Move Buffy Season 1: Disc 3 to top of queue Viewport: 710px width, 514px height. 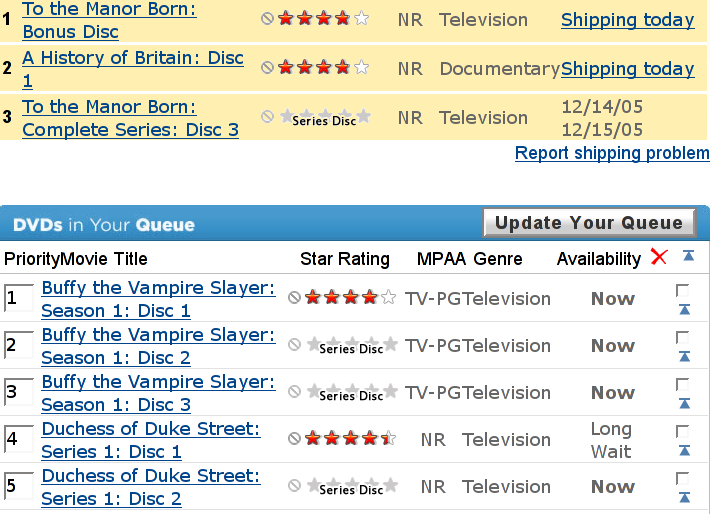tap(684, 404)
